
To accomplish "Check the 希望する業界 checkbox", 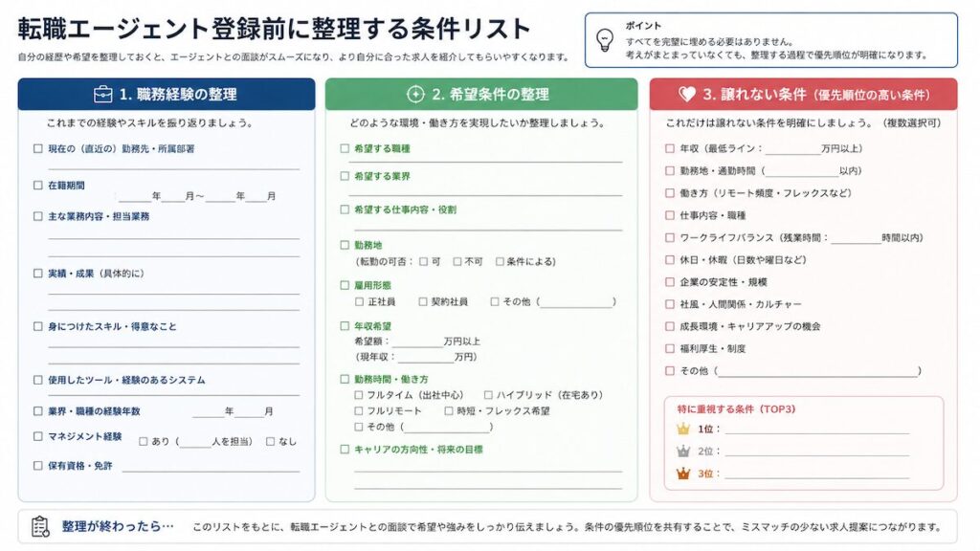I will (345, 176).
